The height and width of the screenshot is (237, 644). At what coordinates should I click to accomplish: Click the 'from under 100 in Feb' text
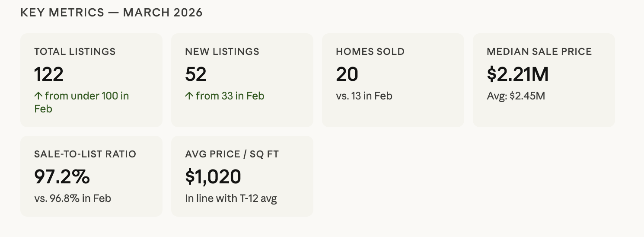click(86, 96)
